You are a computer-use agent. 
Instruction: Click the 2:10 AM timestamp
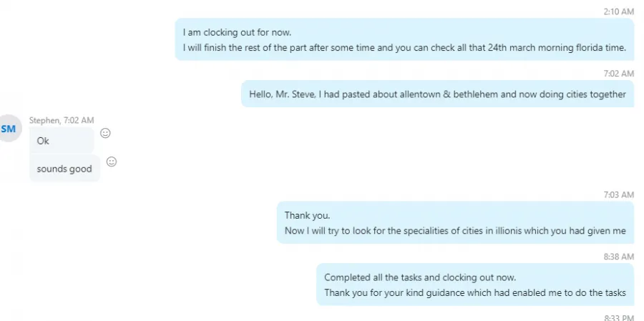coord(618,12)
